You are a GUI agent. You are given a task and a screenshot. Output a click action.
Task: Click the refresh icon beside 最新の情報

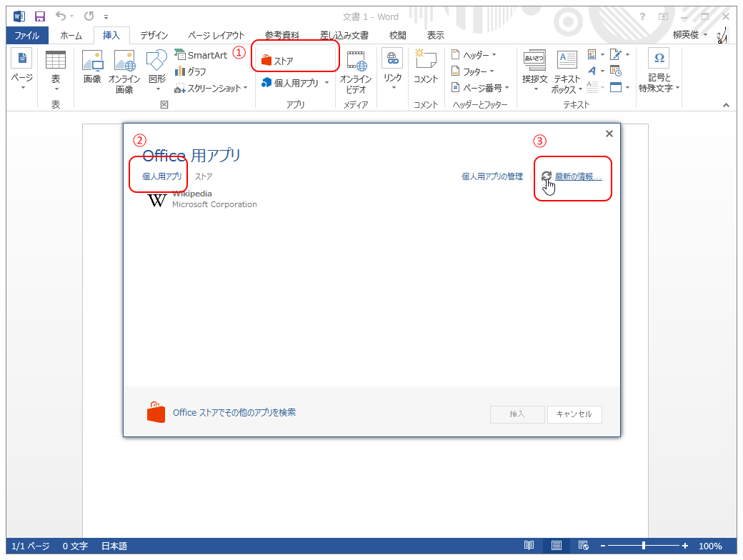point(547,176)
